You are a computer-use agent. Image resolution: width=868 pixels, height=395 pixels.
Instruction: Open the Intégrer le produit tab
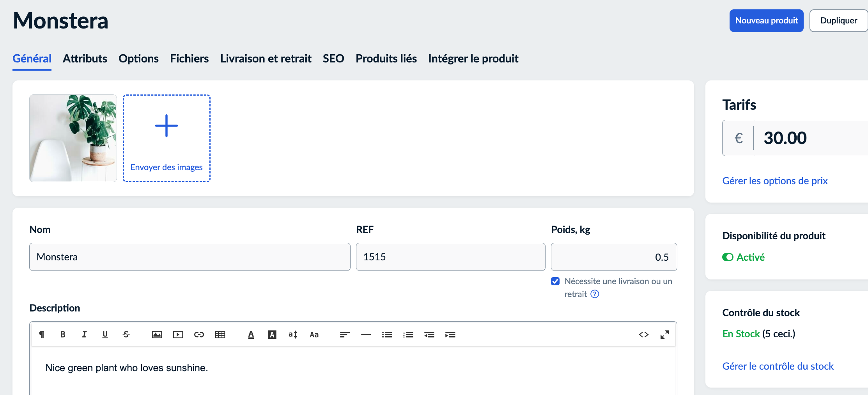473,59
